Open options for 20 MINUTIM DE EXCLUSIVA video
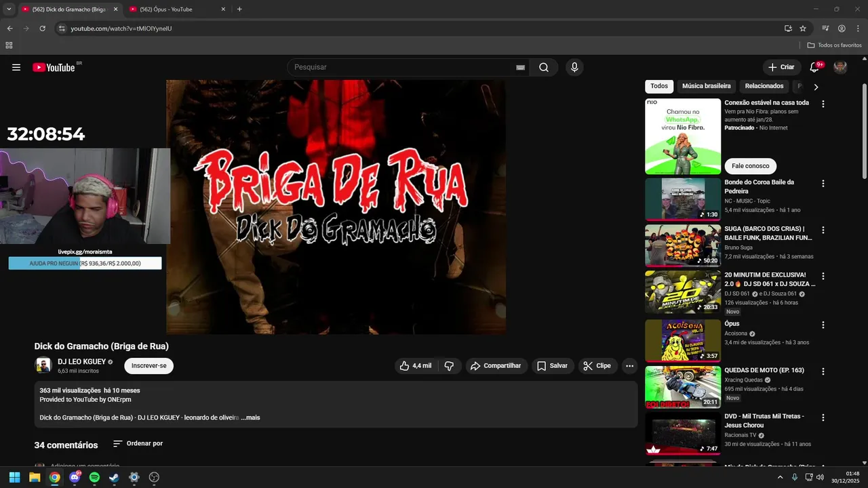 click(823, 276)
